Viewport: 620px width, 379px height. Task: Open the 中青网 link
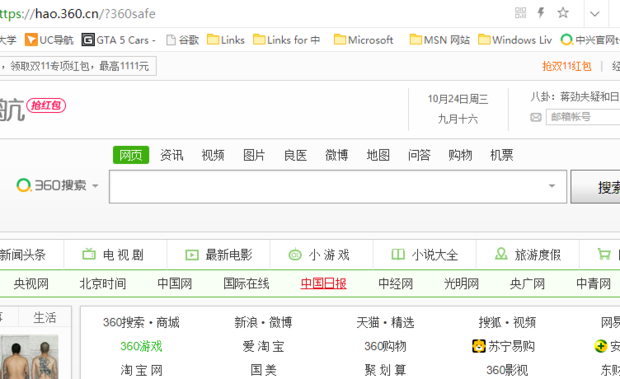point(593,283)
